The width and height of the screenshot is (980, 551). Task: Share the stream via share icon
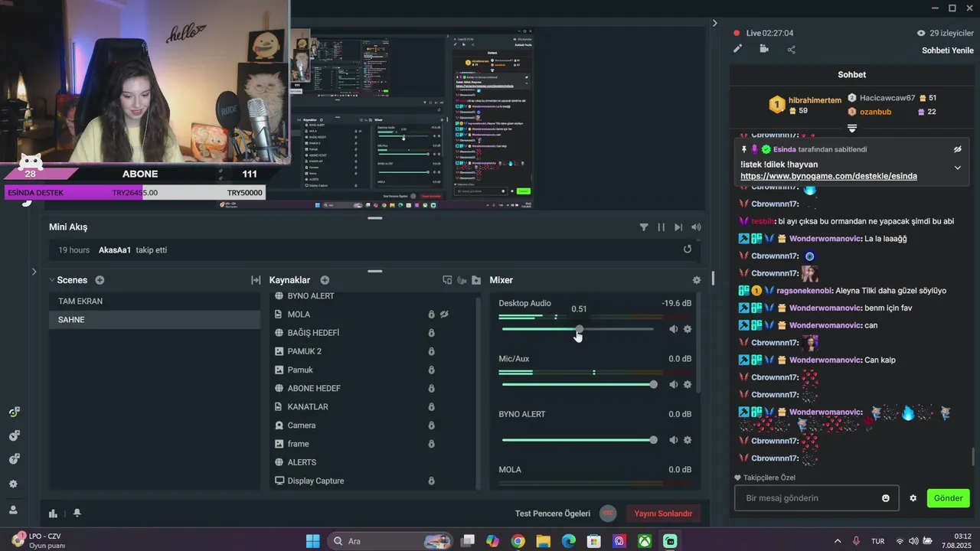[x=791, y=49]
